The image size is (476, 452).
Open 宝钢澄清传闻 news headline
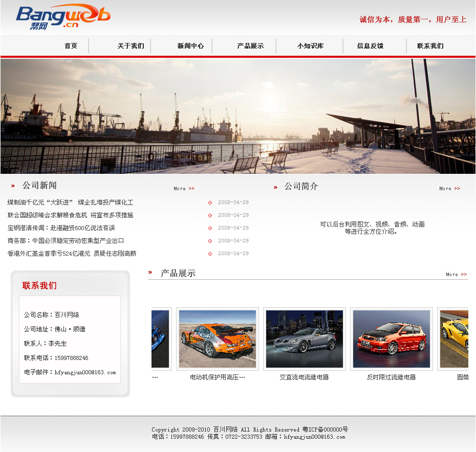pos(61,228)
